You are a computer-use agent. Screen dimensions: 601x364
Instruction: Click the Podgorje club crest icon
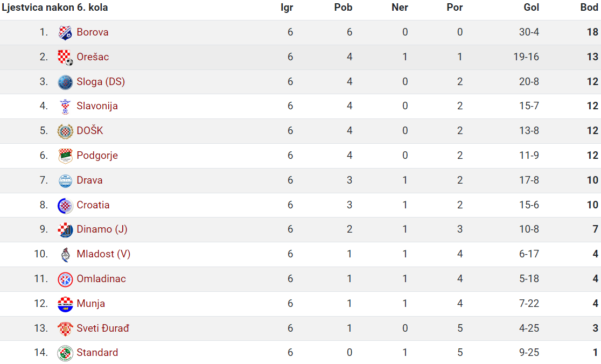coord(65,156)
